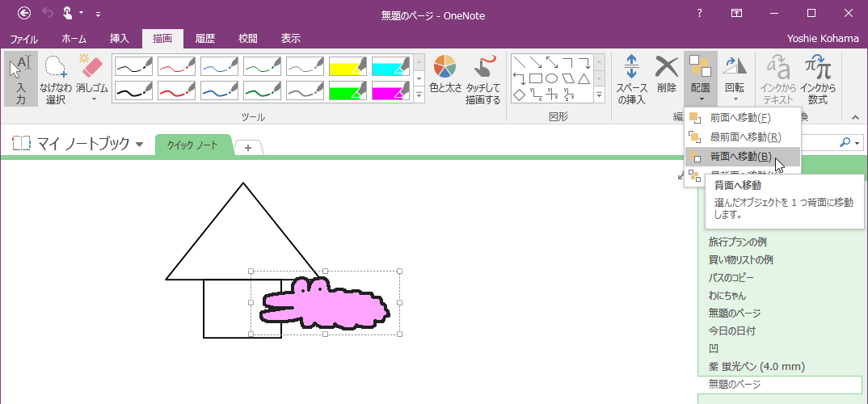Image resolution: width=868 pixels, height=404 pixels.
Task: Select the Type (入力) tool
Action: (x=21, y=78)
